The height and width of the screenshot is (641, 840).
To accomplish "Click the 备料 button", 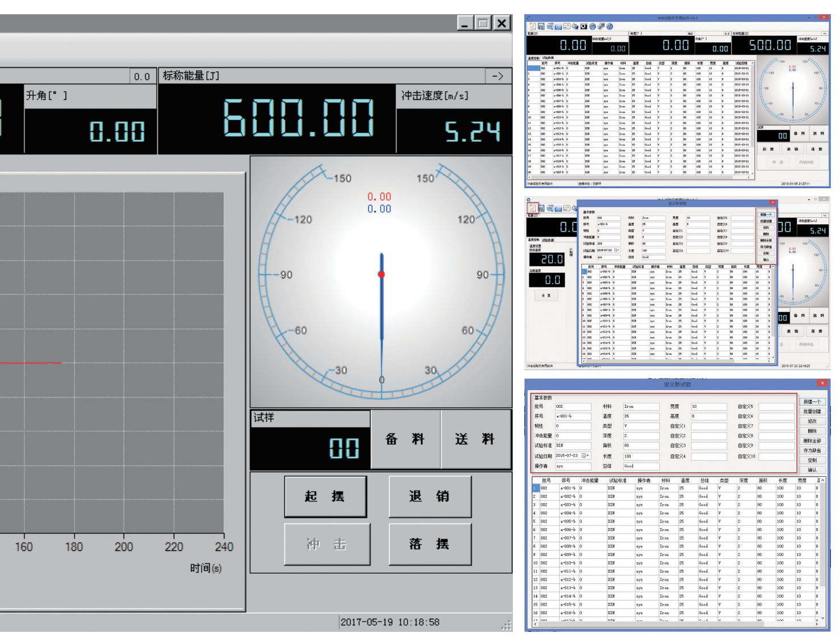I will click(405, 439).
